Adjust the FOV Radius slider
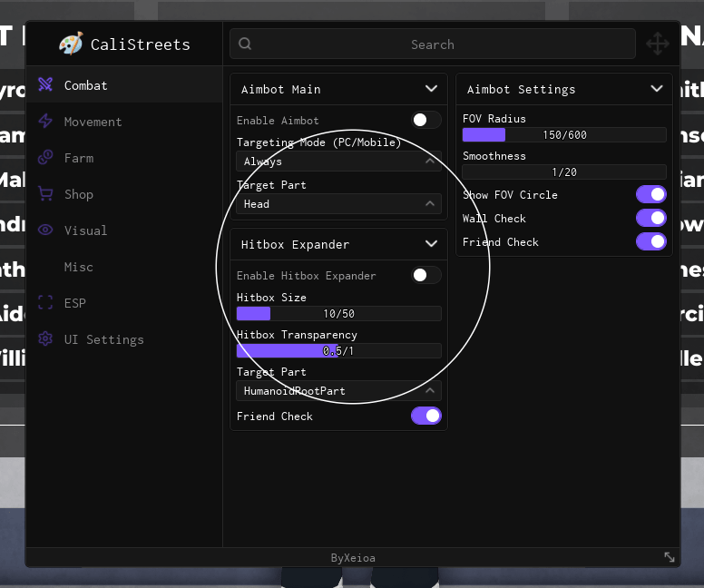 [x=564, y=135]
